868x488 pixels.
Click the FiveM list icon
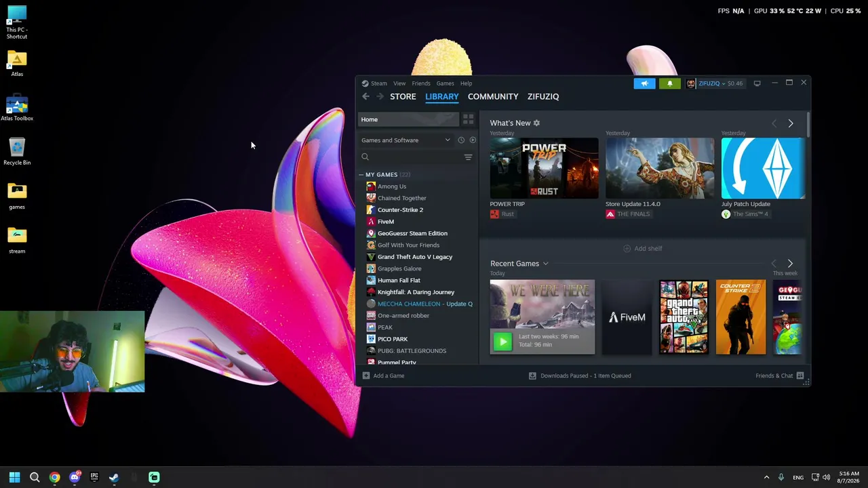pyautogui.click(x=371, y=222)
